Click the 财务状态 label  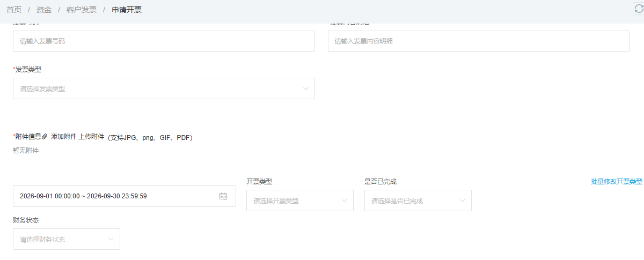click(26, 220)
